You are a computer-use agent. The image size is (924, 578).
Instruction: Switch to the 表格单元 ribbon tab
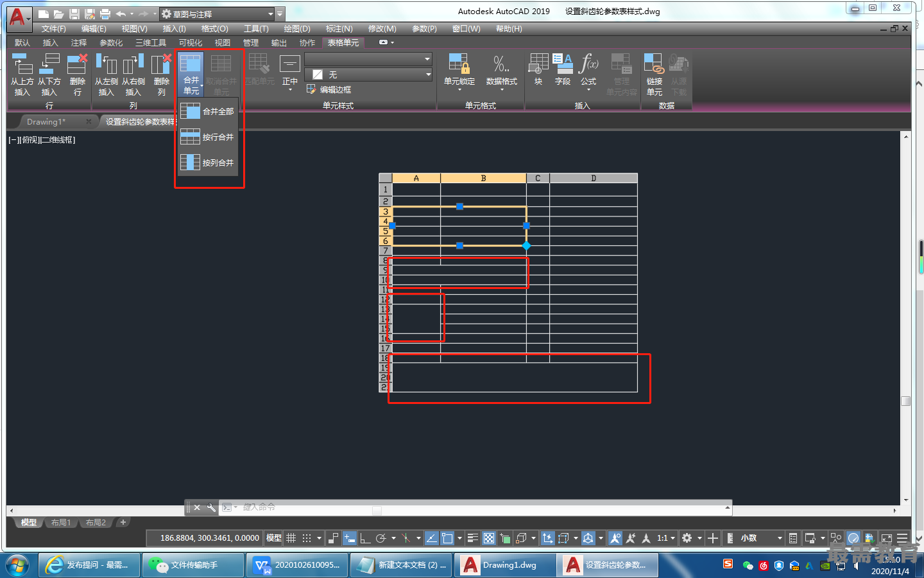pyautogui.click(x=343, y=43)
